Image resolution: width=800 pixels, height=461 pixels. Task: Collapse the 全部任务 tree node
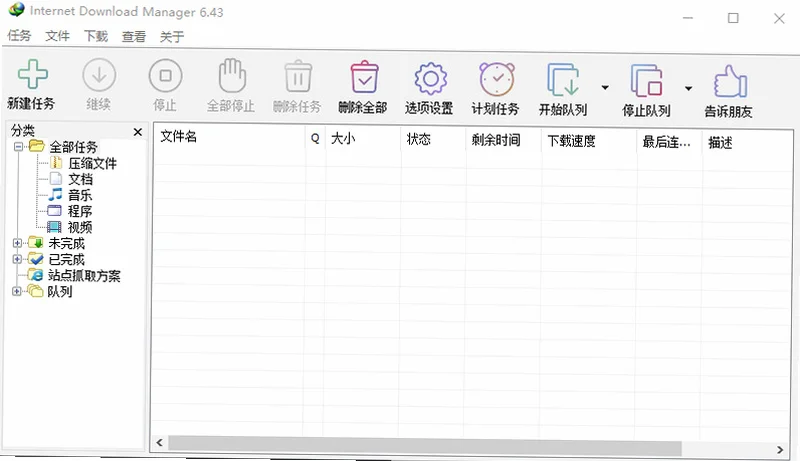click(x=18, y=147)
